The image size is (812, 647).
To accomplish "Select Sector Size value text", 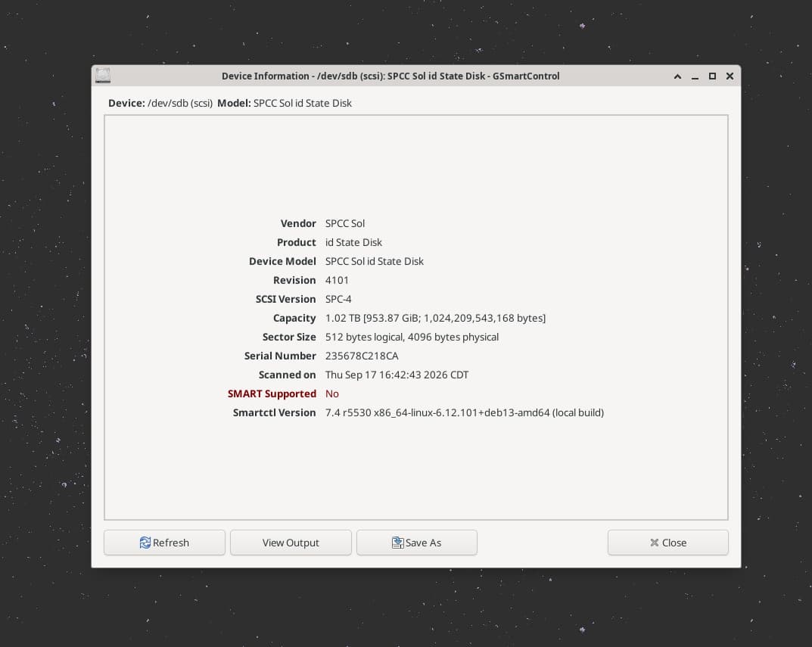I will click(412, 337).
